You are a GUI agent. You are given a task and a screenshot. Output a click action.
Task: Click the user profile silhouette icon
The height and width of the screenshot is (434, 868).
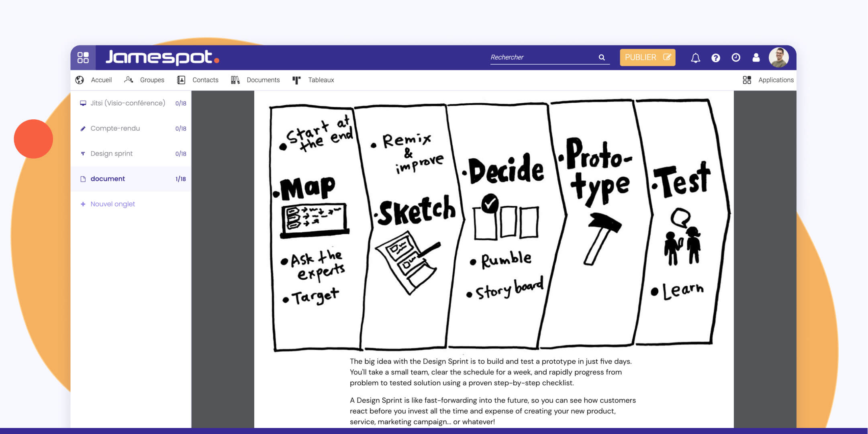(756, 57)
